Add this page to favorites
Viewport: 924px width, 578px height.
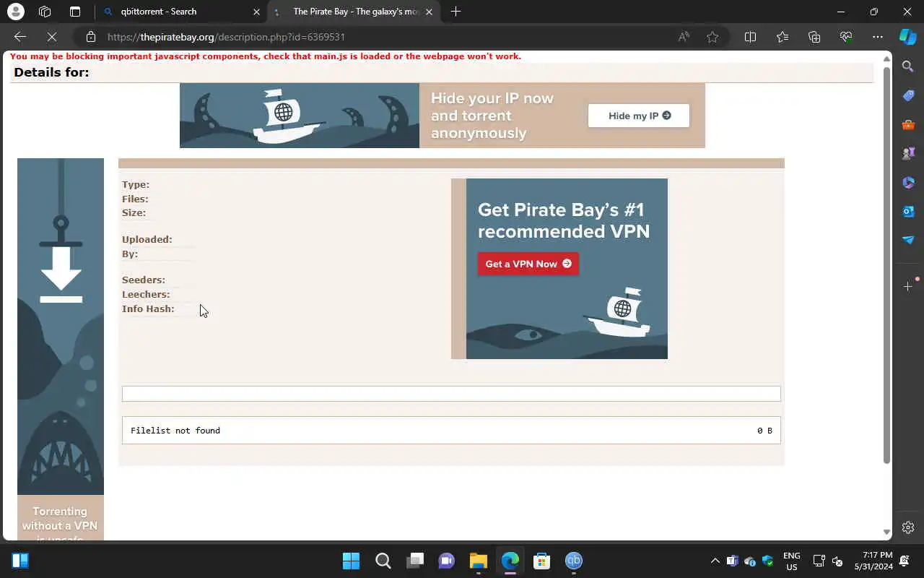(x=712, y=37)
